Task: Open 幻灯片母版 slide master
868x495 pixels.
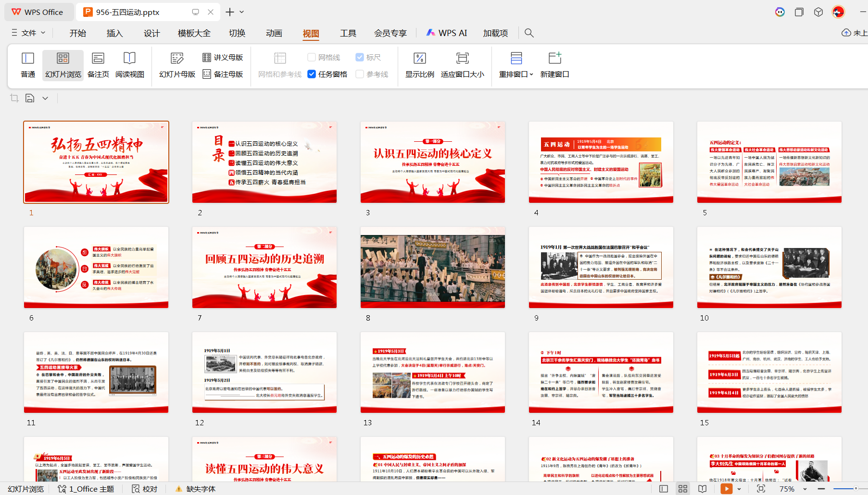Action: (x=177, y=65)
